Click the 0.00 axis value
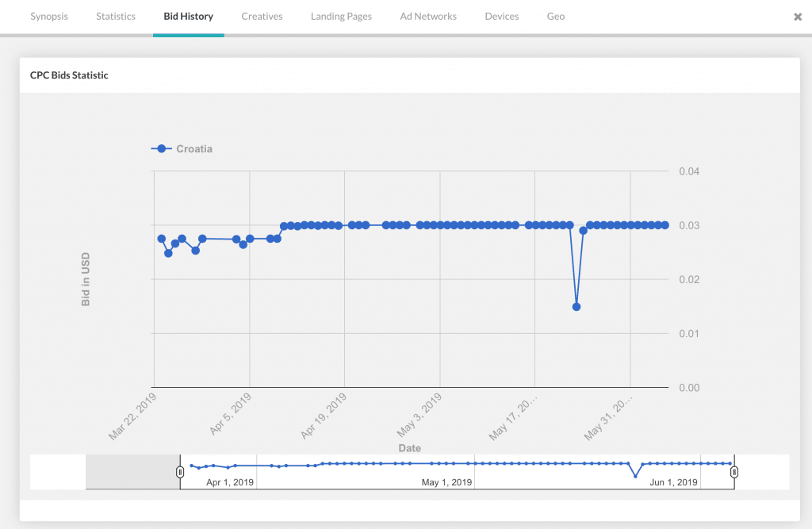This screenshot has width=812, height=529. 689,388
